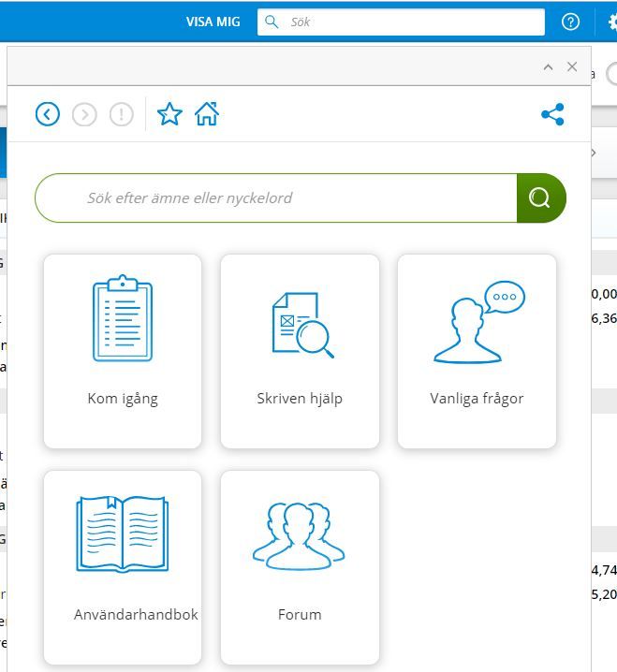
Task: Click the question mark help icon
Action: click(x=570, y=22)
